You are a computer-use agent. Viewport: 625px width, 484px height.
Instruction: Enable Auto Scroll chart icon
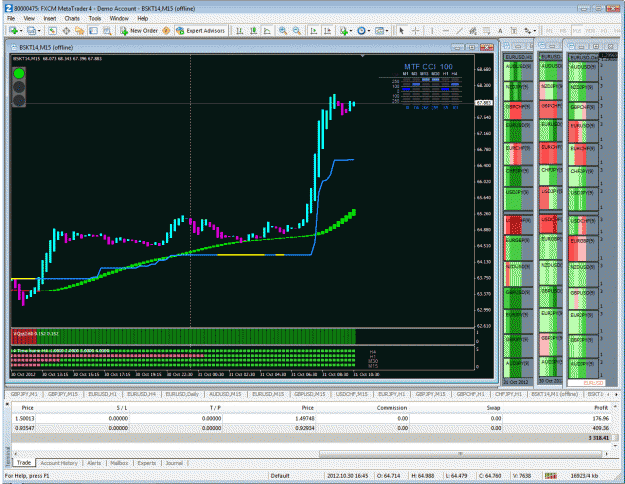pyautogui.click(x=314, y=31)
